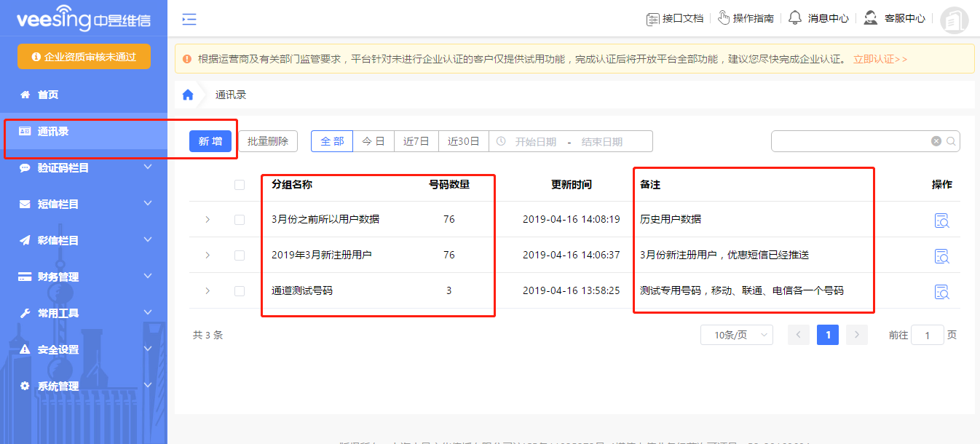
Task: Open the 接口文档 document icon
Action: pyautogui.click(x=653, y=19)
